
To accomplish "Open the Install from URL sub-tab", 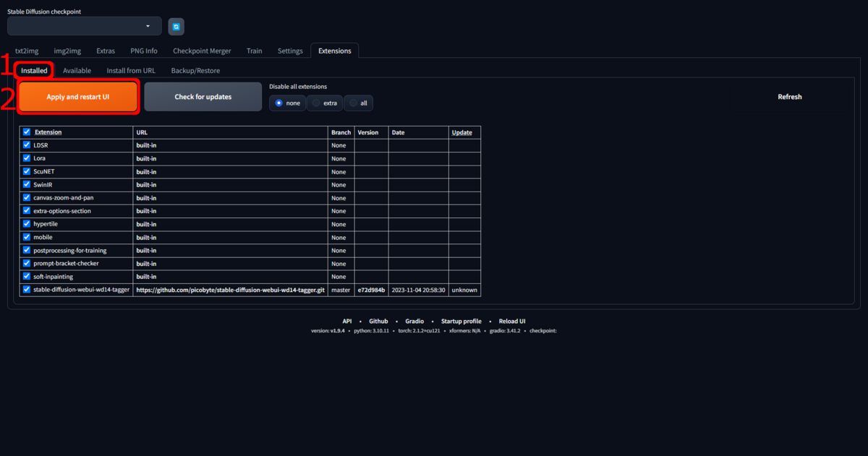I will pyautogui.click(x=131, y=71).
